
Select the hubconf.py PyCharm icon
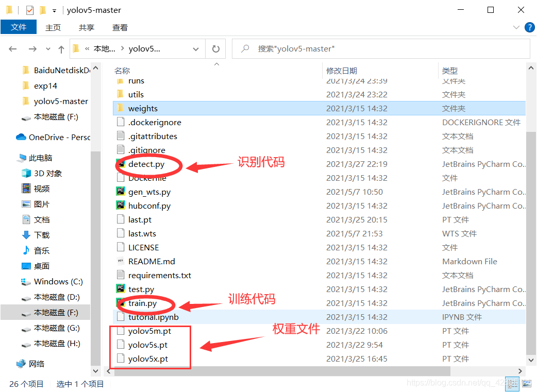coord(121,206)
